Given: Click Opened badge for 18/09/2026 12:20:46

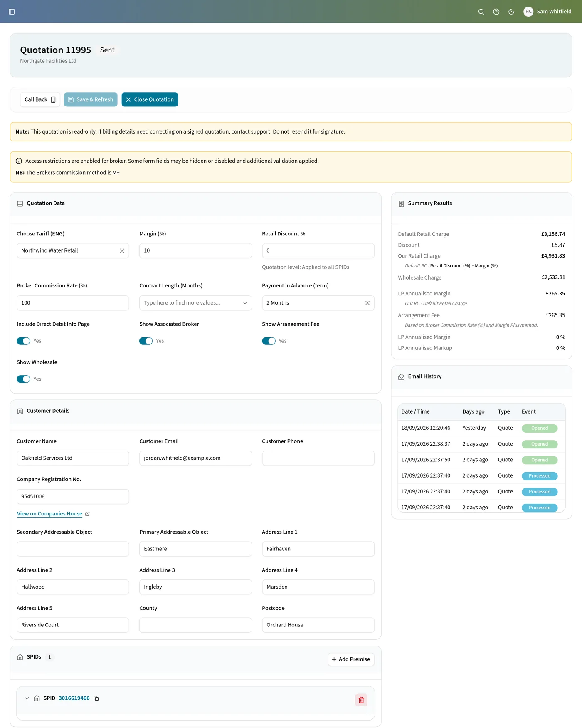Looking at the screenshot, I should coord(540,428).
